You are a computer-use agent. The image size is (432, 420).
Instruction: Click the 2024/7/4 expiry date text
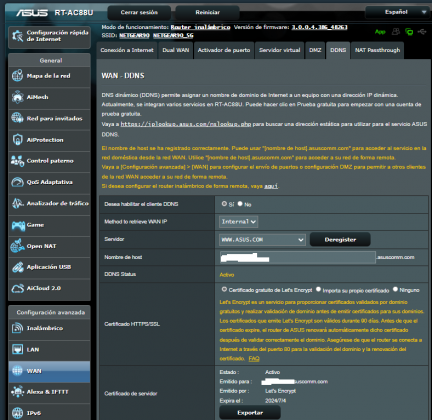(x=275, y=401)
